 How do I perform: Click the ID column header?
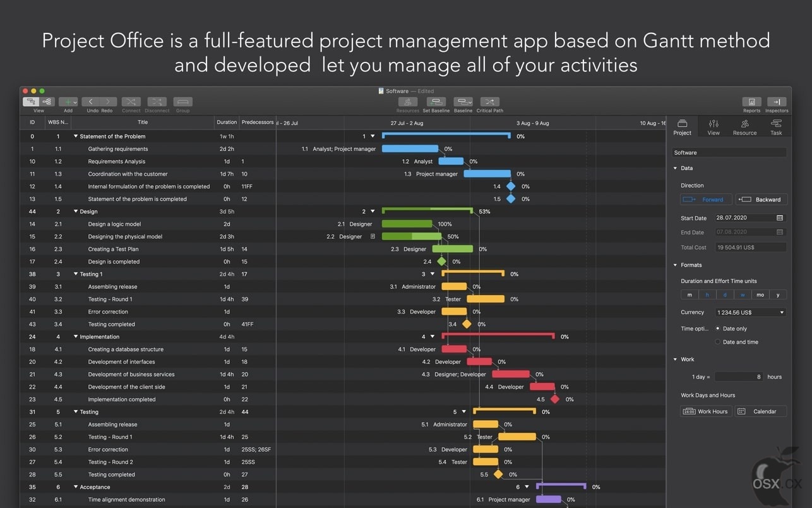click(x=32, y=123)
